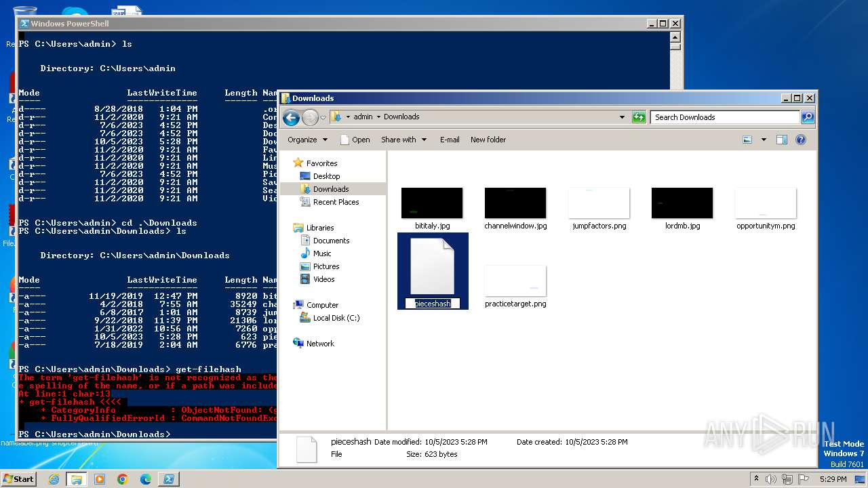
Task: Select Computer in navigation pane
Action: coord(322,305)
